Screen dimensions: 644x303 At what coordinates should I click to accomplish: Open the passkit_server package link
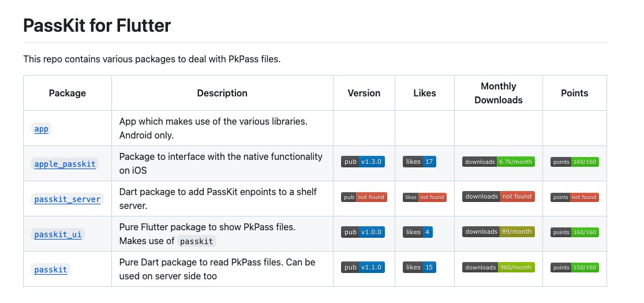(68, 199)
